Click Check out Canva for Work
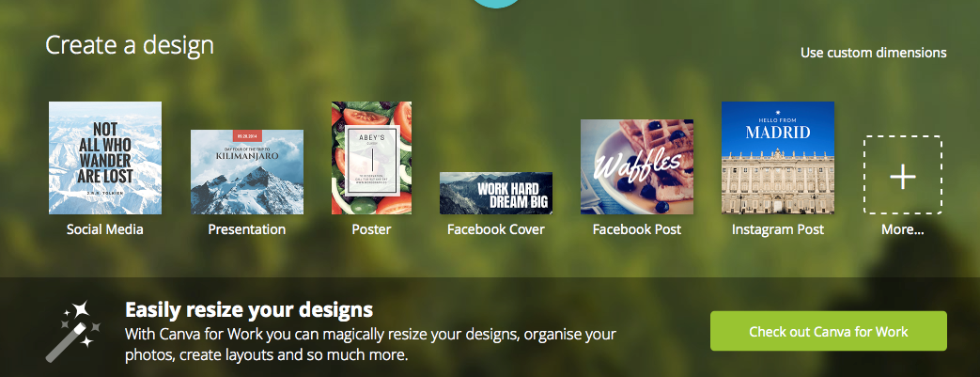 tap(828, 331)
